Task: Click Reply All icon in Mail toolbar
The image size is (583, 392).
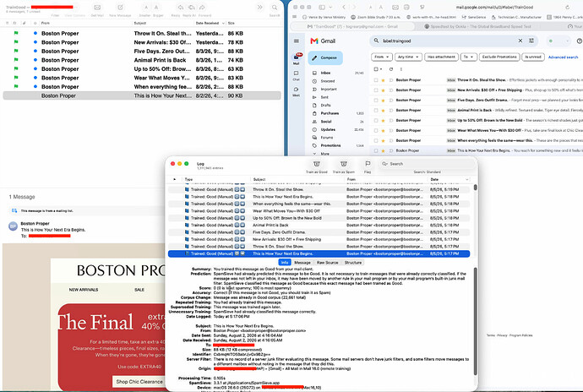Action: coord(192,8)
